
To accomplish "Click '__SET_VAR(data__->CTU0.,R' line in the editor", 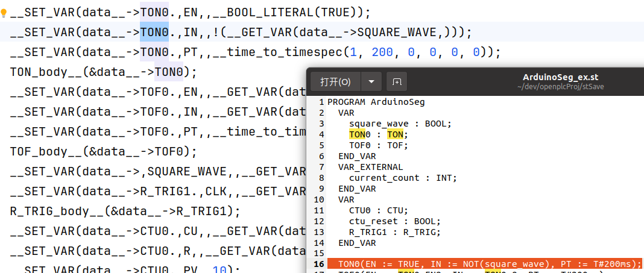I will [x=158, y=251].
